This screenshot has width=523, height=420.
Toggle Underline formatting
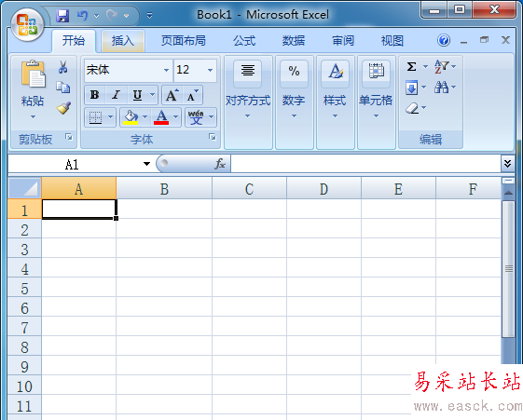137,95
